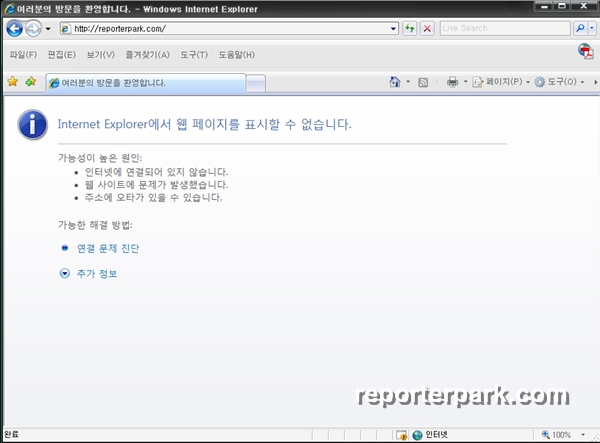600x443 pixels.
Task: Click the 100% zoom level button
Action: (556, 435)
